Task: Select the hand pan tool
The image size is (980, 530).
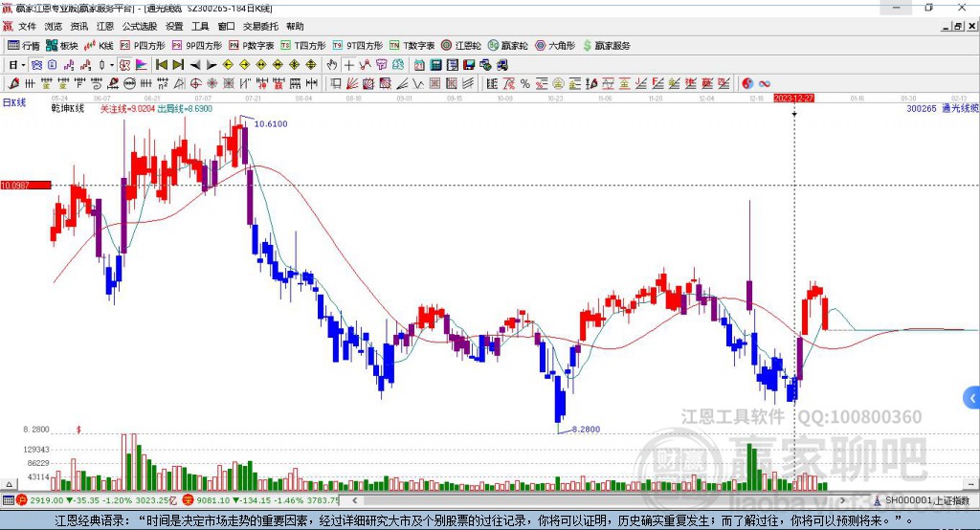Action: coord(332,65)
